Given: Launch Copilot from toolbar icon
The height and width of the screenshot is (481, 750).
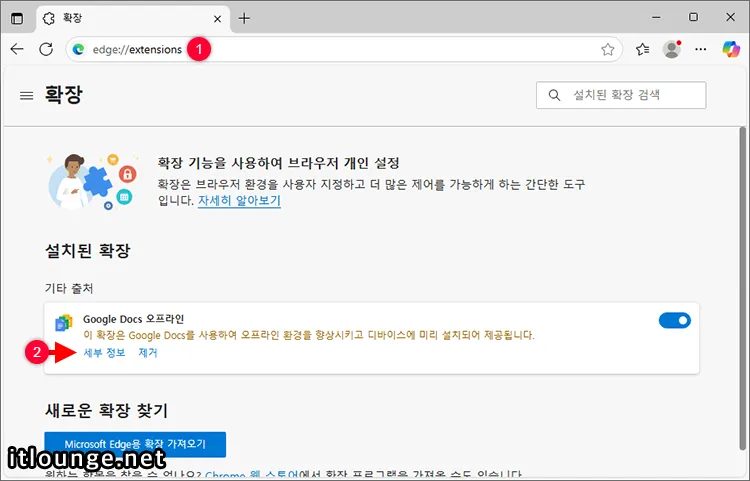Looking at the screenshot, I should click(731, 49).
